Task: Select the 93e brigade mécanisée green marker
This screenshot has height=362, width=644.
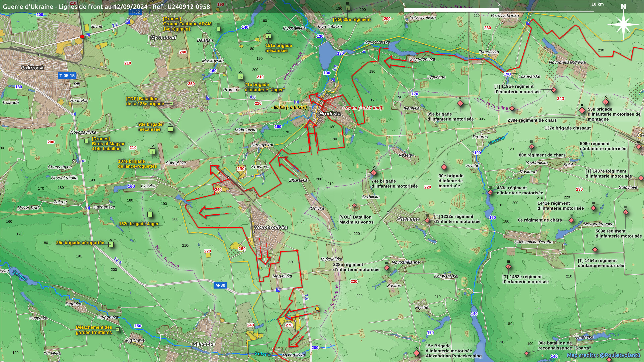Action: tap(170, 129)
